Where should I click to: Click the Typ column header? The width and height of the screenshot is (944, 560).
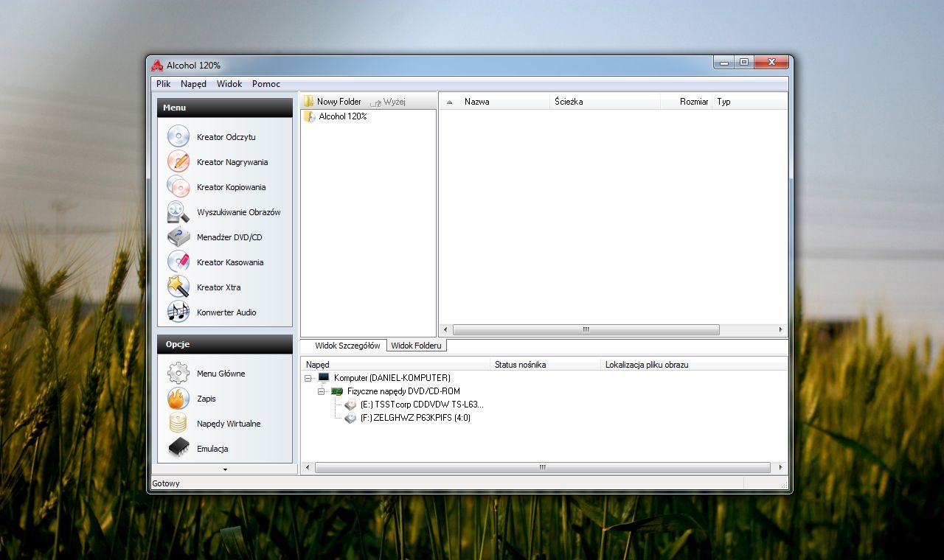750,102
